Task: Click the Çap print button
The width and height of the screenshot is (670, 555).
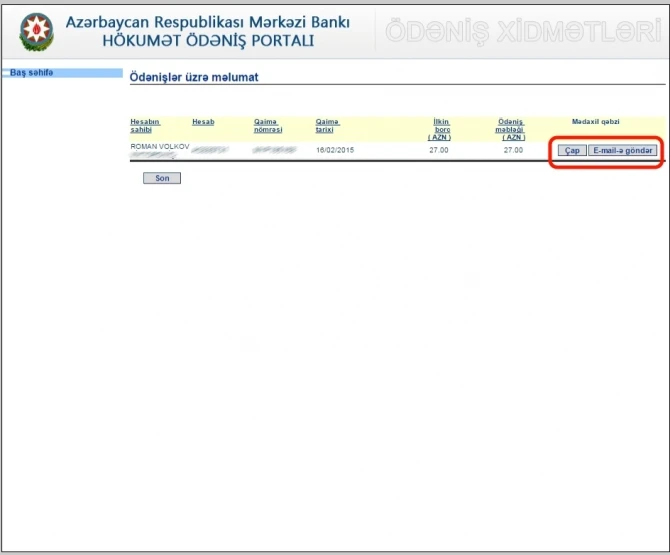Action: [572, 150]
